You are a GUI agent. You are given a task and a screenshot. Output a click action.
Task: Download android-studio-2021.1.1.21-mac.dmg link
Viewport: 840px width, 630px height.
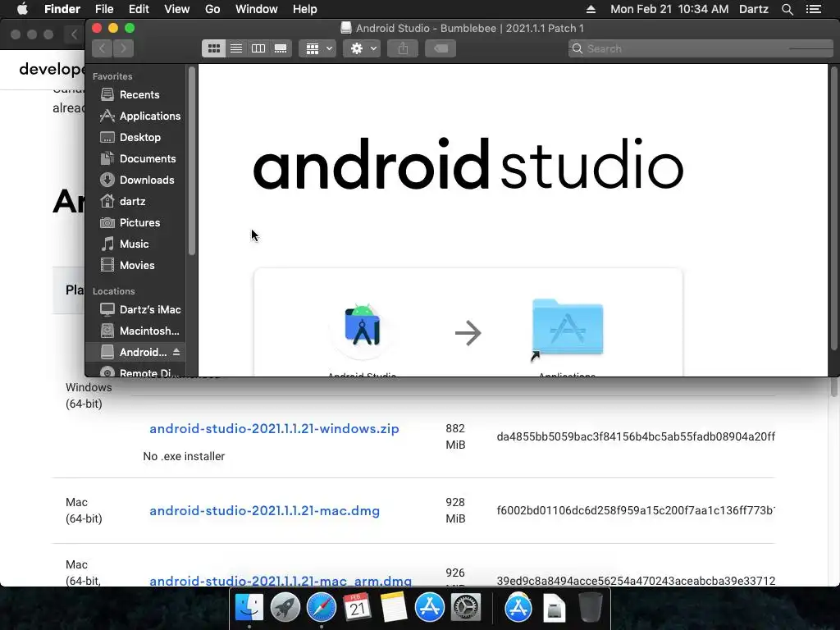265,510
